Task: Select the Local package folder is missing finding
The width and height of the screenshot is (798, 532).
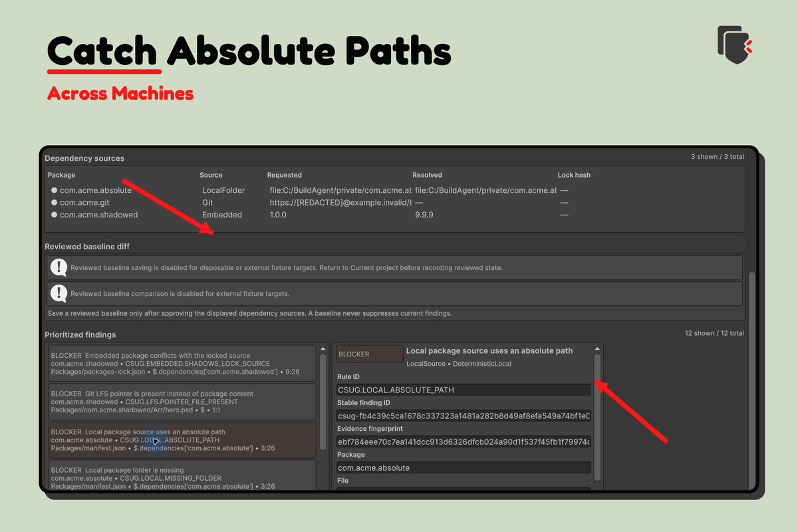Action: (182, 475)
